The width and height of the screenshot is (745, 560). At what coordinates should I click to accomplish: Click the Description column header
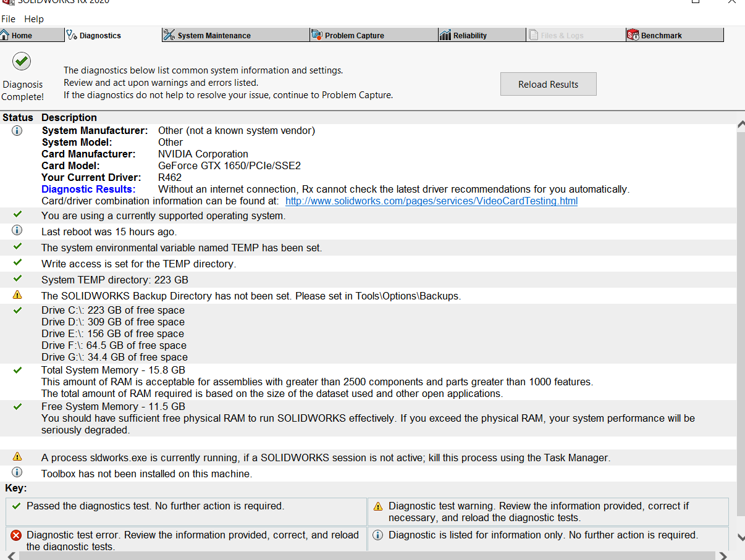point(69,117)
